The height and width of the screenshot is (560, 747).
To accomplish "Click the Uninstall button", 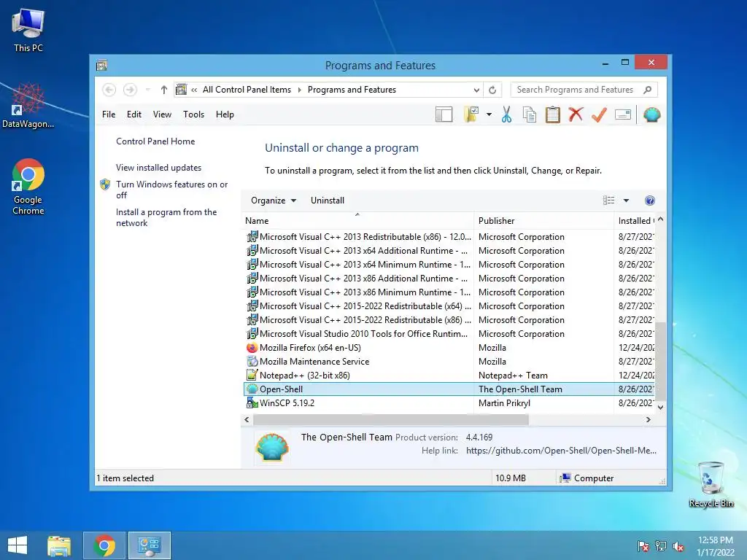I will pyautogui.click(x=328, y=201).
